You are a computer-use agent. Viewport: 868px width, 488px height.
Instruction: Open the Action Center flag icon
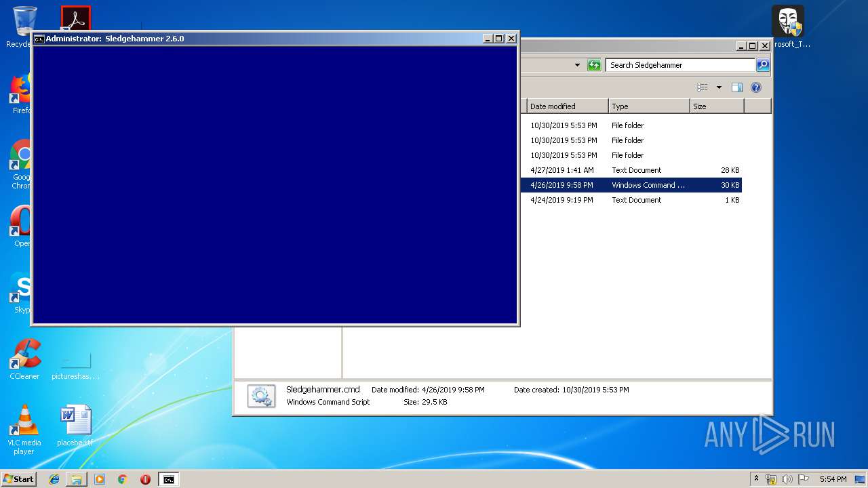803,479
